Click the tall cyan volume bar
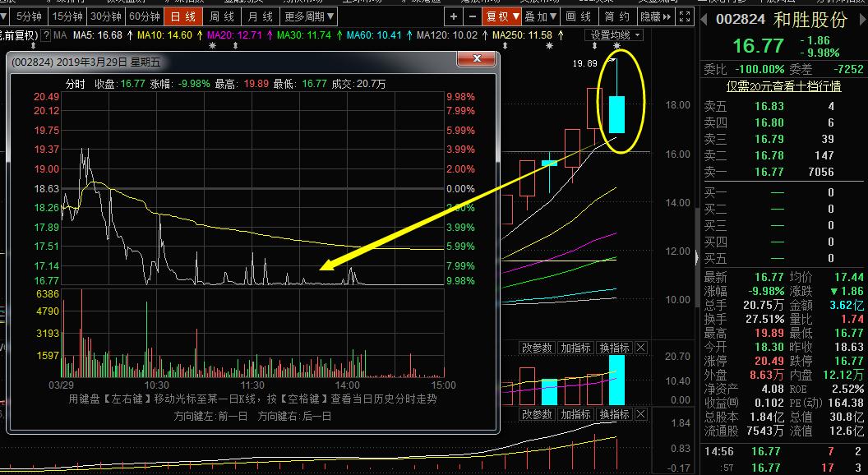 point(616,380)
